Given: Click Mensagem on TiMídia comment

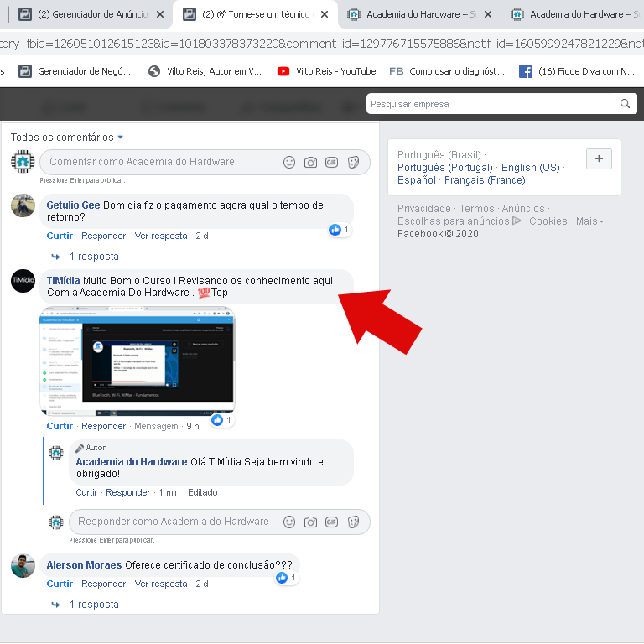Looking at the screenshot, I should [156, 426].
